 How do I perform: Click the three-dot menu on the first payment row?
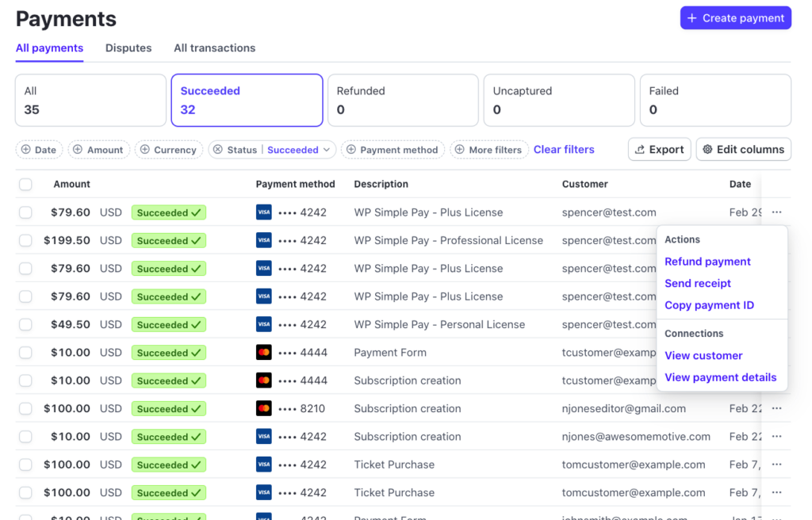(x=776, y=212)
